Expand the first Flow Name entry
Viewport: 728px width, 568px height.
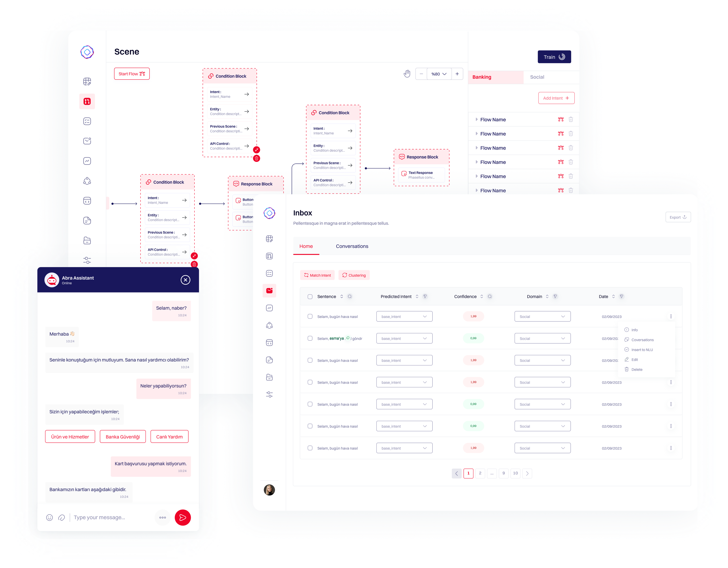[477, 119]
